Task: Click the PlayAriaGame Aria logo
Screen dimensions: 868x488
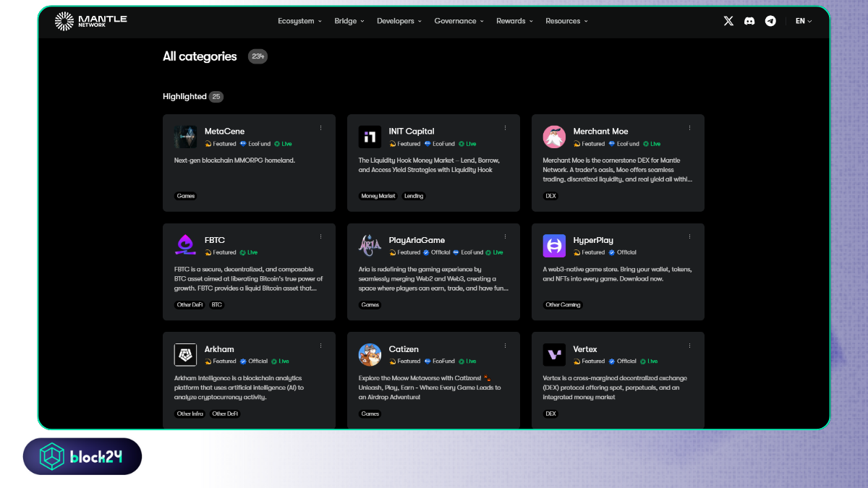Action: coord(370,246)
